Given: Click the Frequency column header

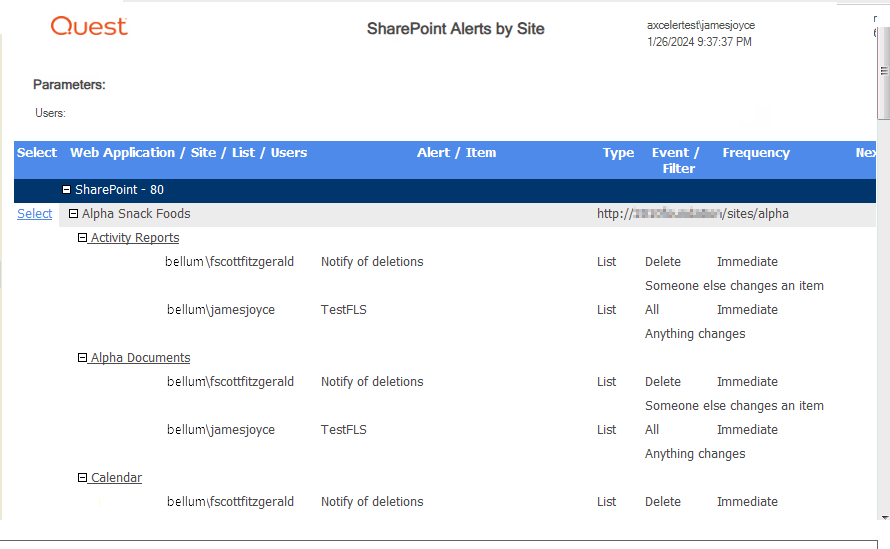Looking at the screenshot, I should coord(756,153).
